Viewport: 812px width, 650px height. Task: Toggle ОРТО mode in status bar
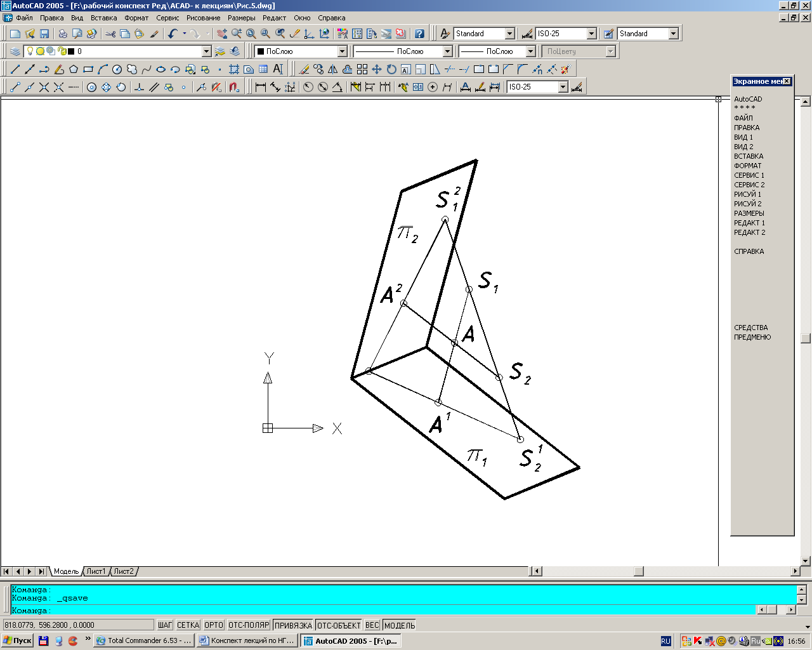tap(214, 625)
